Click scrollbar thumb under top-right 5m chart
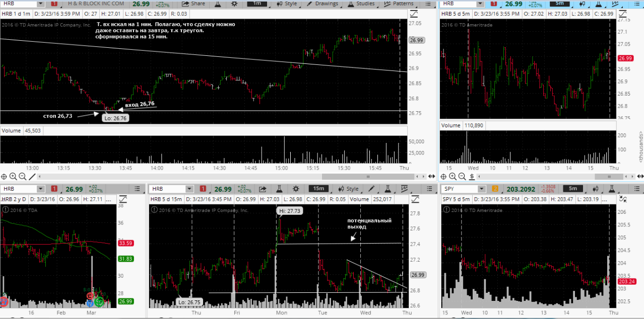This screenshot has width=644, height=319. pyautogui.click(x=610, y=177)
